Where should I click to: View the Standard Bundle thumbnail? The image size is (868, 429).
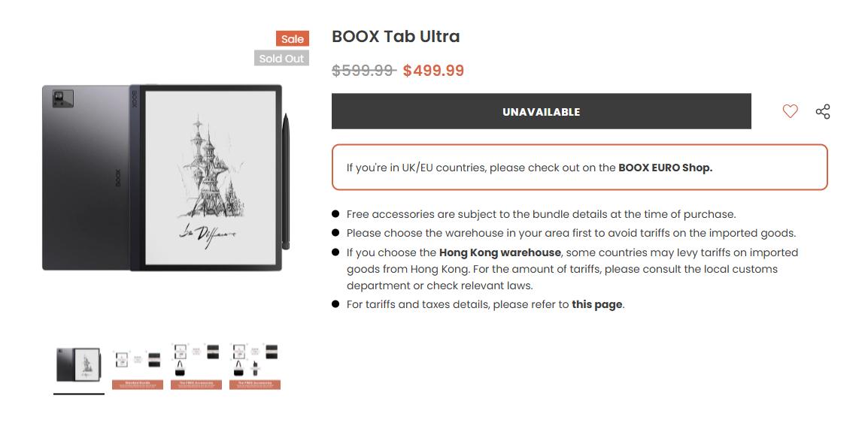[138, 366]
